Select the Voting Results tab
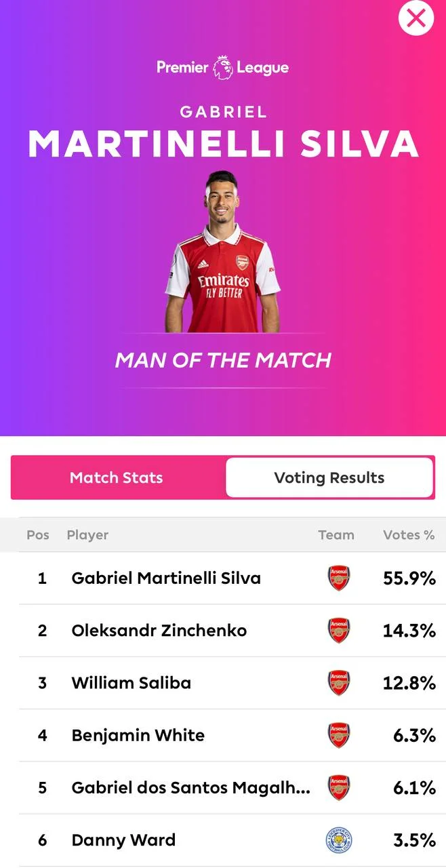 coord(329,477)
